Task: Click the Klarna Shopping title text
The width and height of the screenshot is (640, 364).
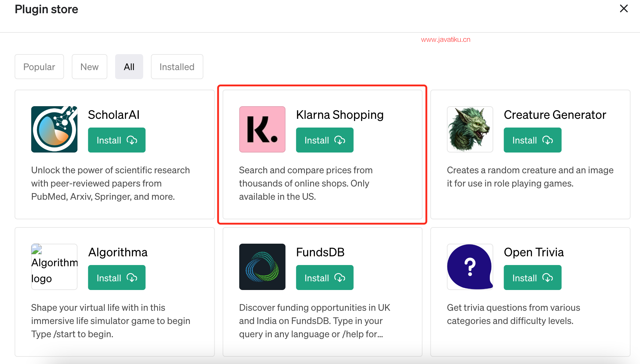Action: (x=340, y=115)
